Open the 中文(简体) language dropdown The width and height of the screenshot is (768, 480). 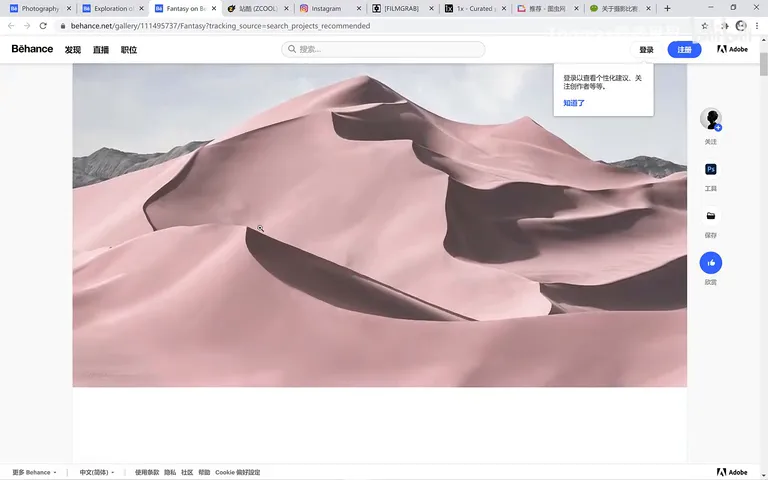(97, 472)
